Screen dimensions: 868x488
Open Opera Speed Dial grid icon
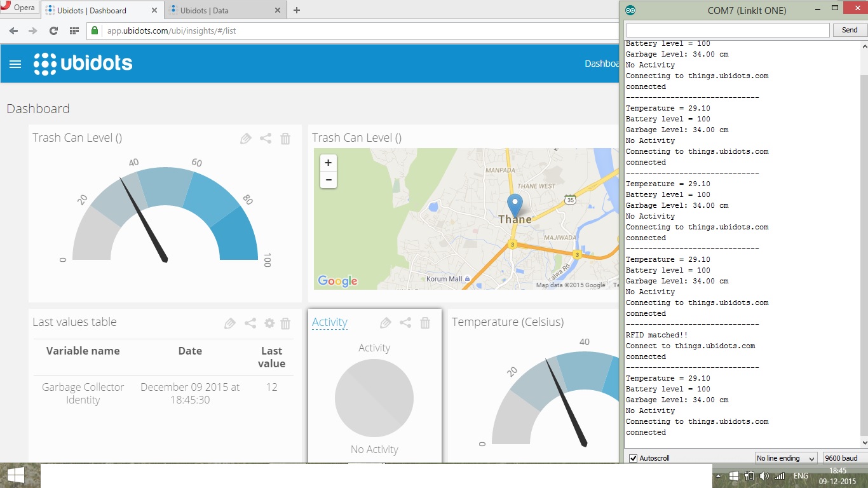coord(74,30)
